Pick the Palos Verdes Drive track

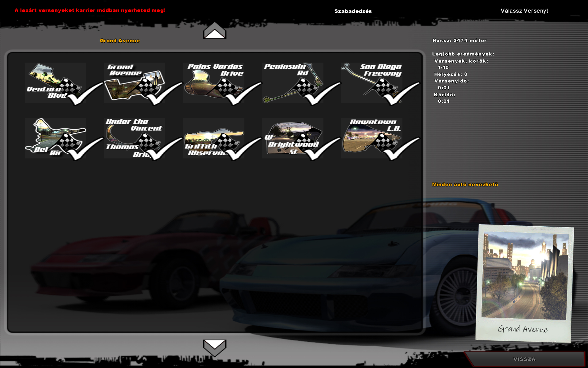[x=214, y=83]
